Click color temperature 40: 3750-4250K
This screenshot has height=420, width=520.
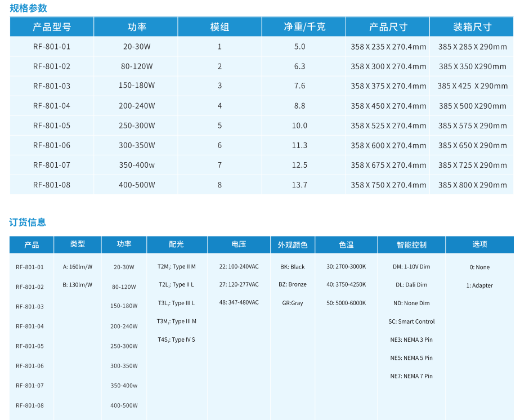(x=346, y=284)
